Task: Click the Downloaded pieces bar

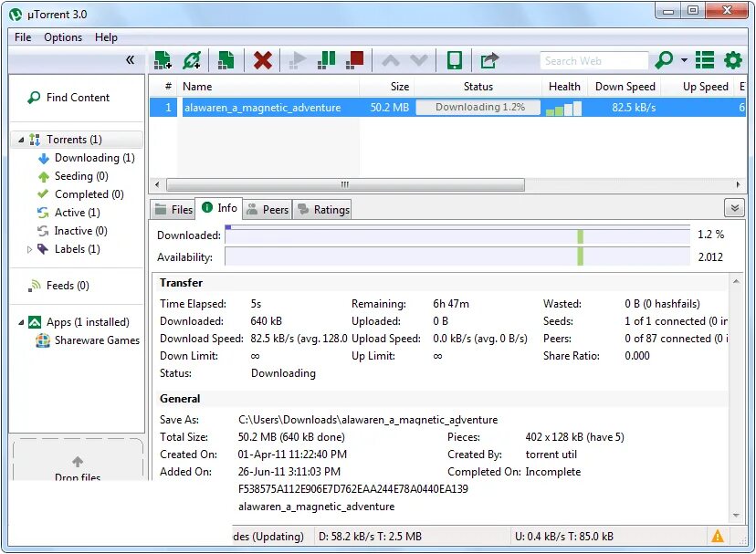Action: click(457, 235)
